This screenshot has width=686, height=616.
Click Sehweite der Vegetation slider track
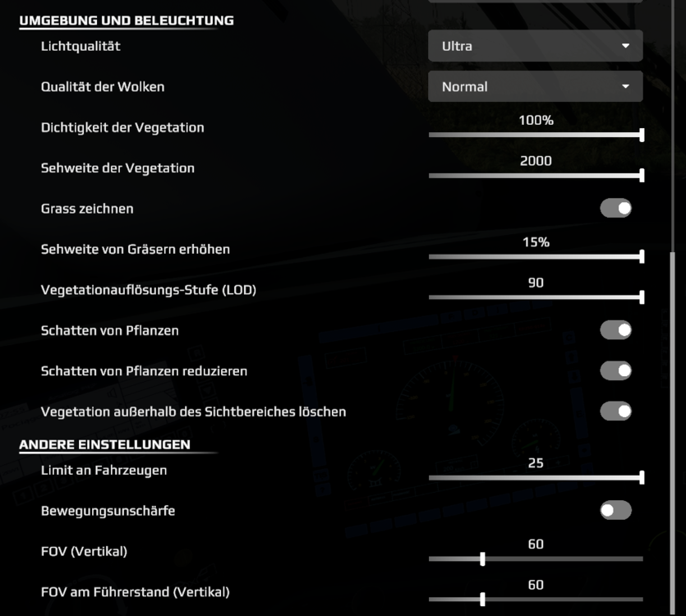(x=535, y=175)
